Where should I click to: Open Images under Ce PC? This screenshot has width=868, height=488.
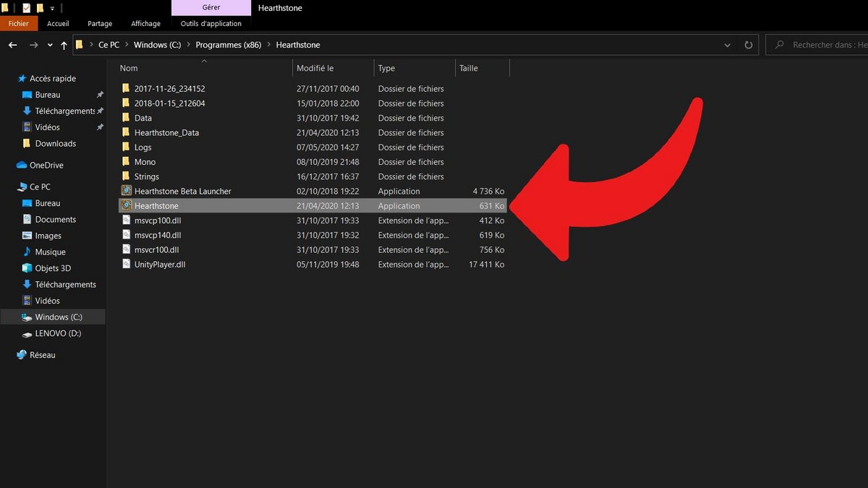pos(48,236)
